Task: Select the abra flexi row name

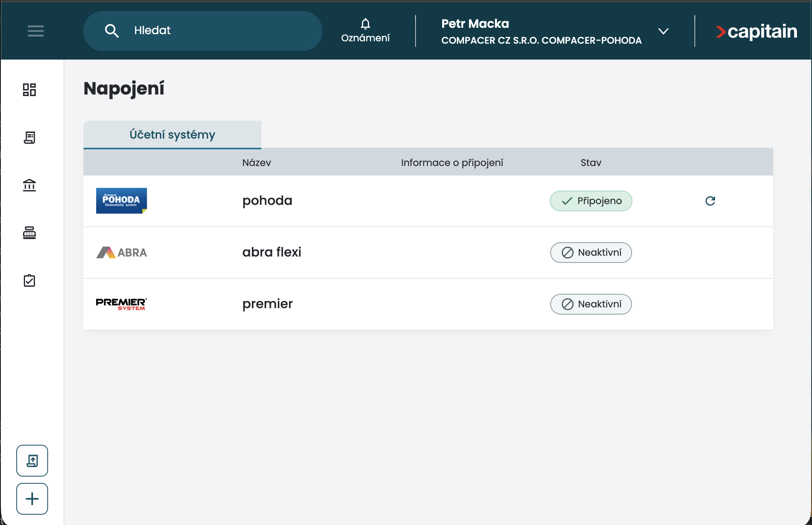Action: [x=272, y=252]
